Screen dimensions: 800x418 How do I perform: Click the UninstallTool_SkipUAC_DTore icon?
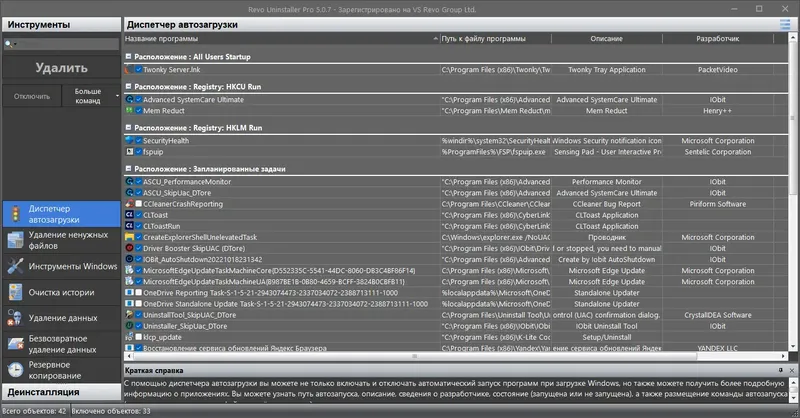coord(130,315)
